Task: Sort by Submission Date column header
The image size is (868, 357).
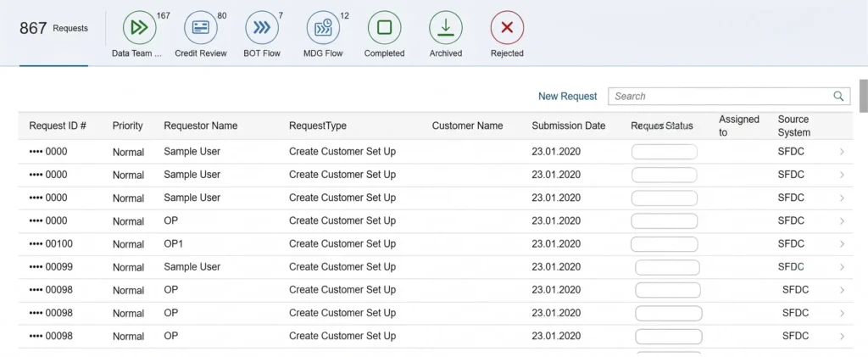Action: point(569,126)
